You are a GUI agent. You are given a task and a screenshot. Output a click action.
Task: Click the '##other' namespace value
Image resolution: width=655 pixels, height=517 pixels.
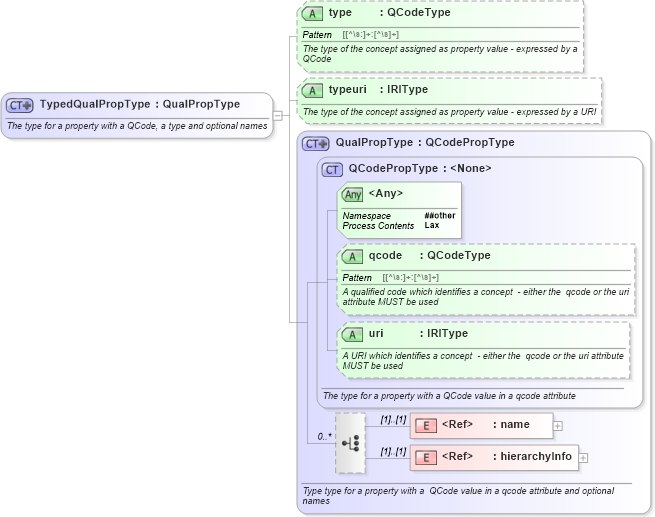click(x=440, y=215)
